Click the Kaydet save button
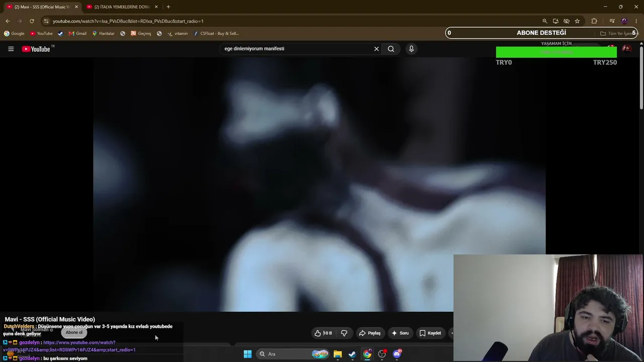 point(430,333)
